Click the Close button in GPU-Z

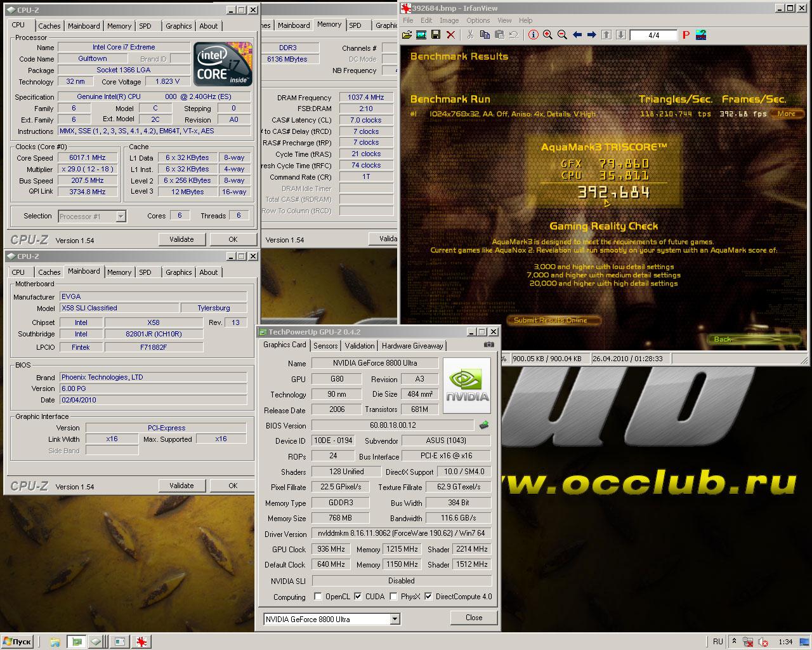point(474,618)
